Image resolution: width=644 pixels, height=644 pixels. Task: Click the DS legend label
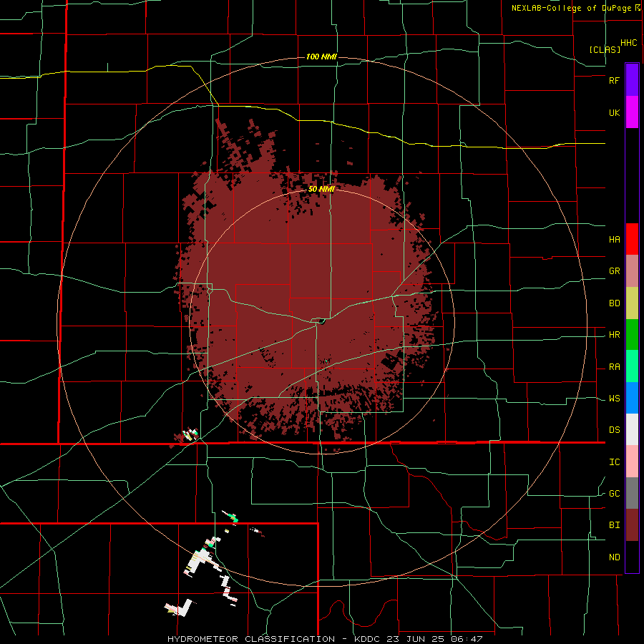pos(614,430)
